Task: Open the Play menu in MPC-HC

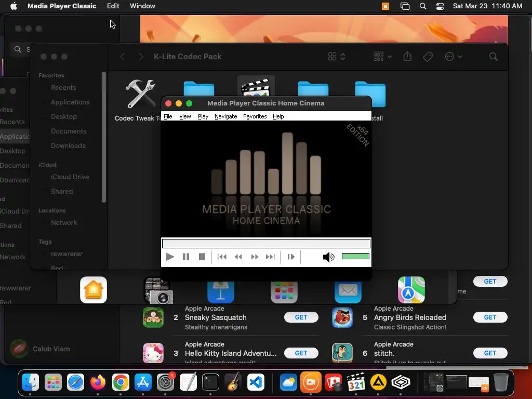Action: [x=203, y=116]
